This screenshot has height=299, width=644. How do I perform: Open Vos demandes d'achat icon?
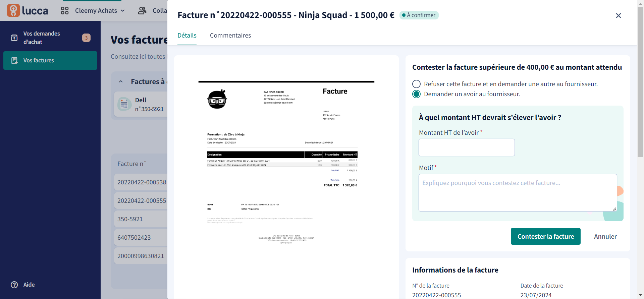[x=14, y=38]
